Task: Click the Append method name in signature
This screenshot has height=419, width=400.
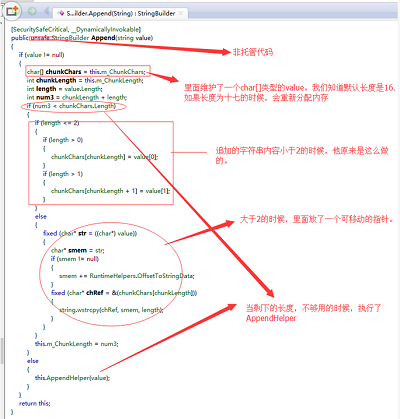Action: (x=103, y=38)
